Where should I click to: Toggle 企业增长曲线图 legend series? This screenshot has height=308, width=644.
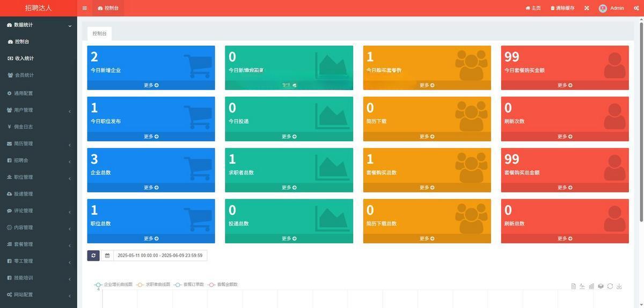coord(114,284)
